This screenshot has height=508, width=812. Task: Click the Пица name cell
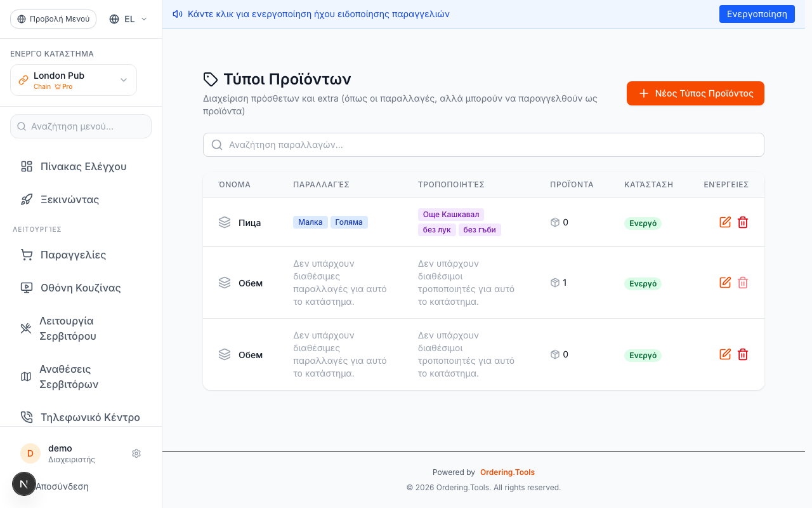pos(249,223)
